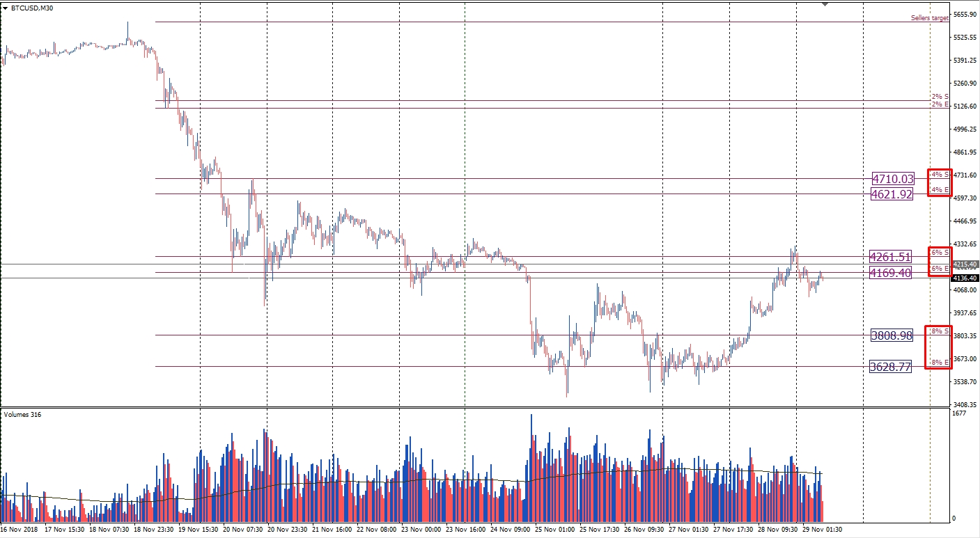Click '29 Nov 01:30' on the time axis

pyautogui.click(x=822, y=530)
